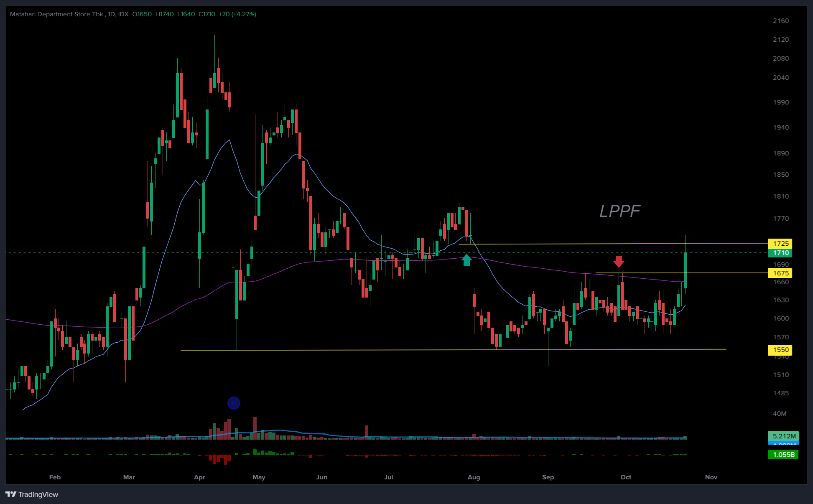813x504 pixels.
Task: Click the C1710 close value in header
Action: (206, 14)
